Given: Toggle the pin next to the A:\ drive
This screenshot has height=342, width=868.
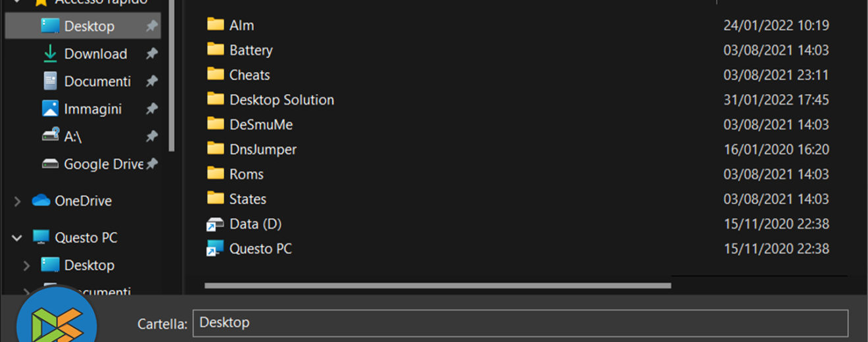Looking at the screenshot, I should [x=151, y=137].
